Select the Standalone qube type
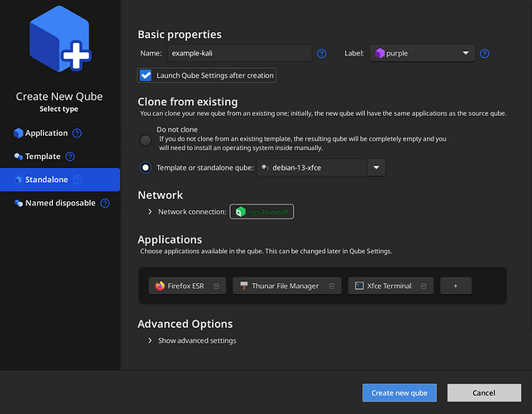532x414 pixels. point(60,180)
